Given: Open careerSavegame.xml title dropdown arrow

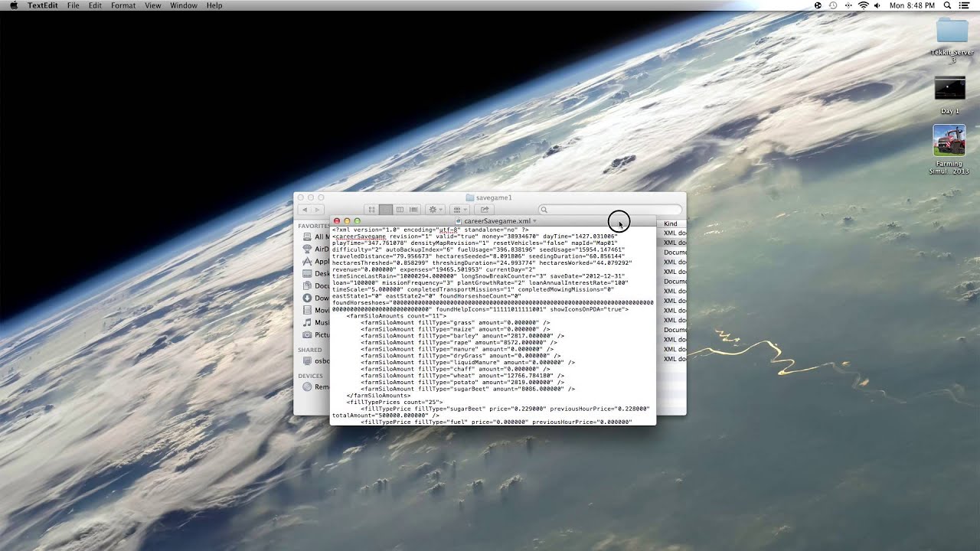Looking at the screenshot, I should pyautogui.click(x=534, y=221).
